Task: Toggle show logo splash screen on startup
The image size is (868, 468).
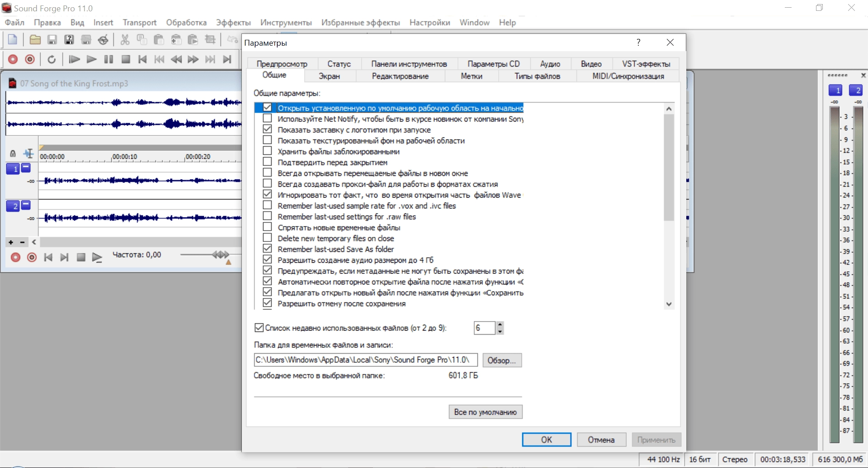Action: (x=267, y=129)
